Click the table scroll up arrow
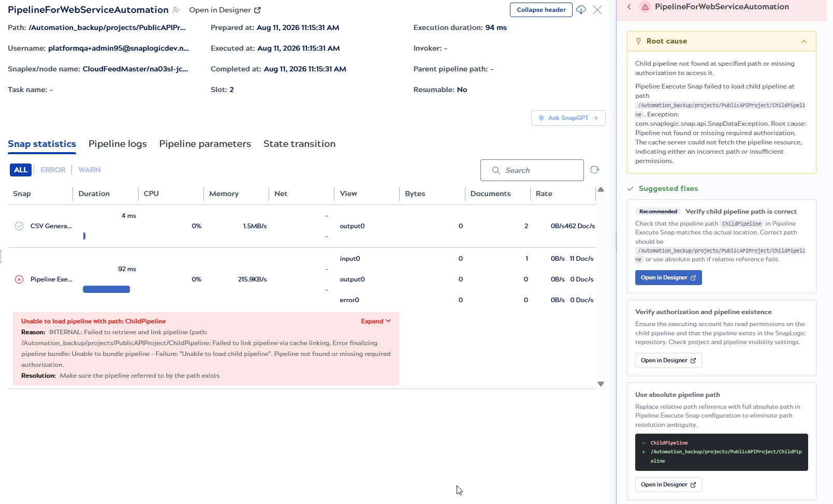 point(601,190)
